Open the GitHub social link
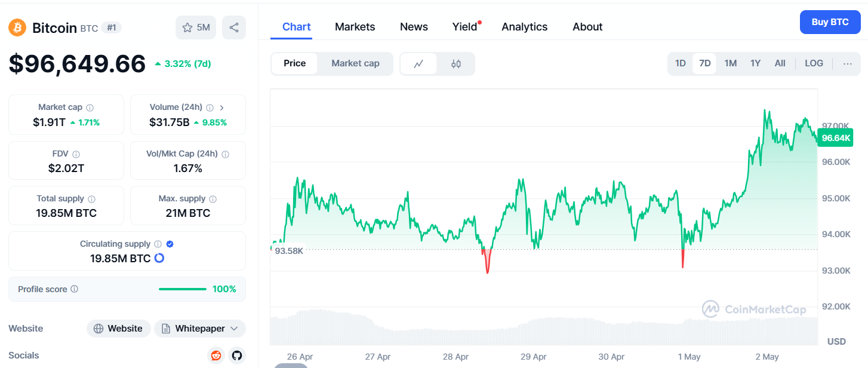 (x=237, y=355)
